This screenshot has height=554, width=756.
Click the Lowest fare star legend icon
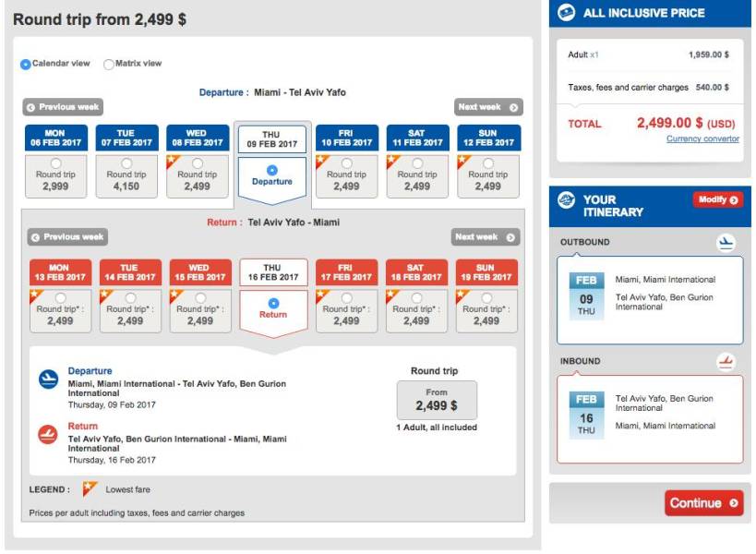pos(90,488)
